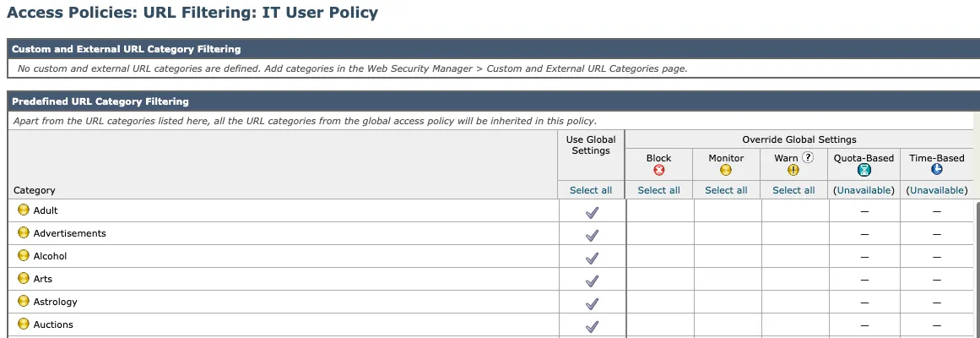Image resolution: width=980 pixels, height=338 pixels.
Task: Click the Quota-Based hourglass icon
Action: (864, 170)
